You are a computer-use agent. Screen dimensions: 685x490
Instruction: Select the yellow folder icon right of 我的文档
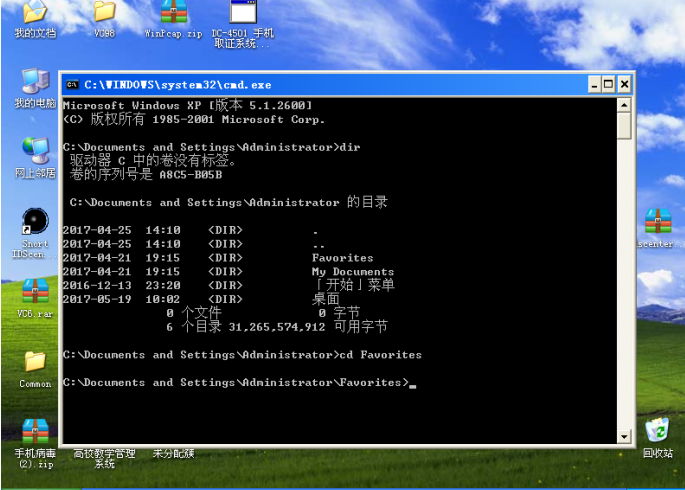point(104,12)
